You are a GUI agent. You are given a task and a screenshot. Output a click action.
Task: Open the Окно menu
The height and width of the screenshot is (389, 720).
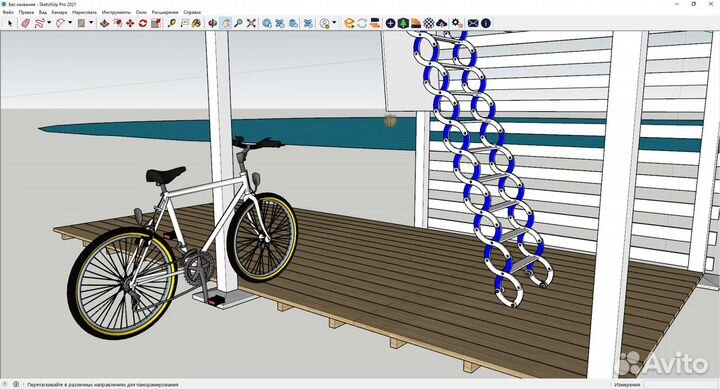pos(141,12)
